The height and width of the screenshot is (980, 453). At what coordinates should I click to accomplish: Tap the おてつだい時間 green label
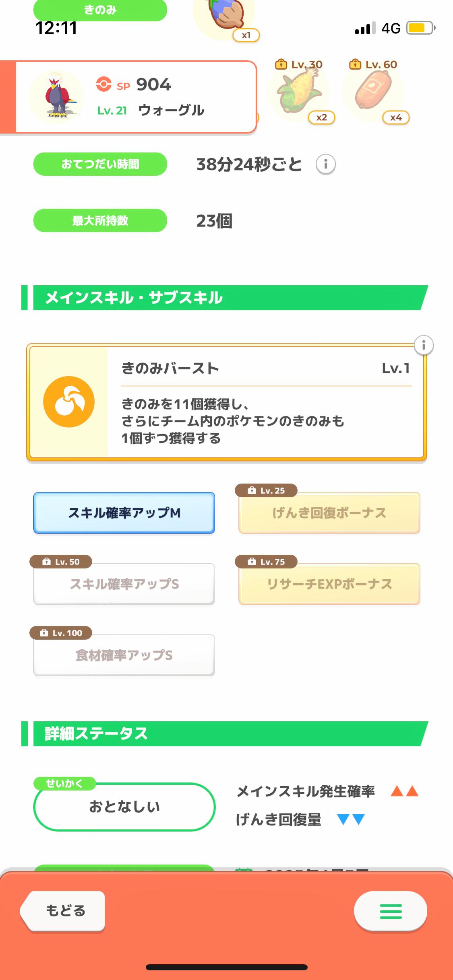pos(100,164)
